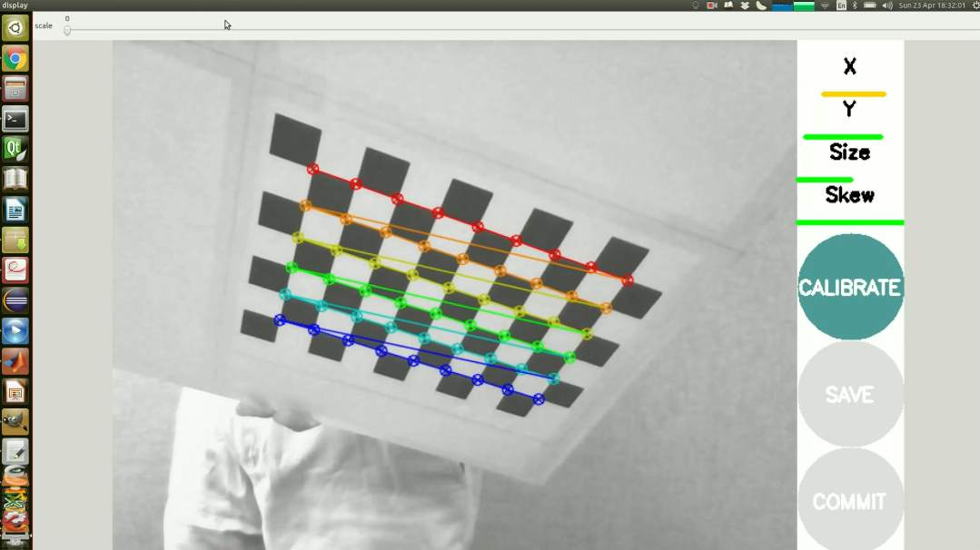Open the Ubuntu Dash home launcher
The height and width of the screenshot is (550, 980).
pyautogui.click(x=15, y=28)
